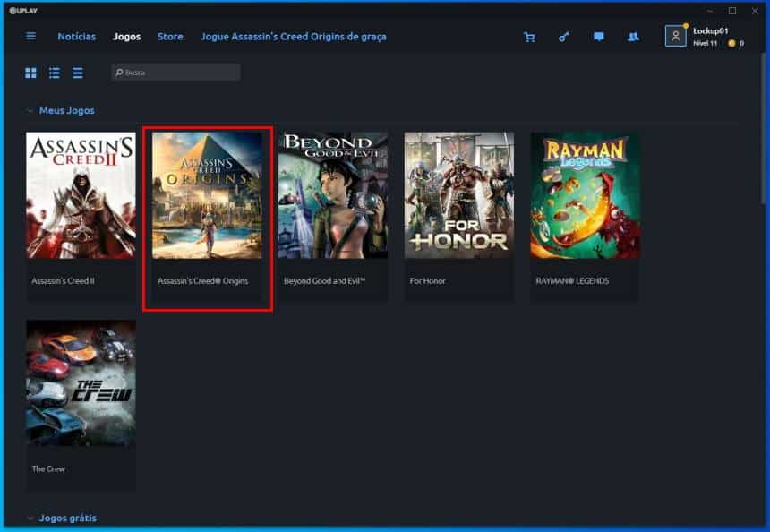Click the search magnifier icon
This screenshot has height=532, width=770.
(x=119, y=73)
